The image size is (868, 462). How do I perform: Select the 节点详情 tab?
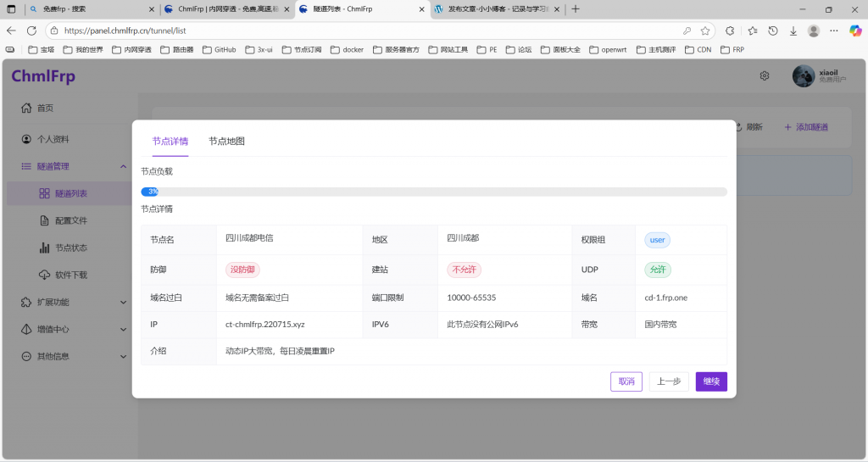(x=170, y=142)
